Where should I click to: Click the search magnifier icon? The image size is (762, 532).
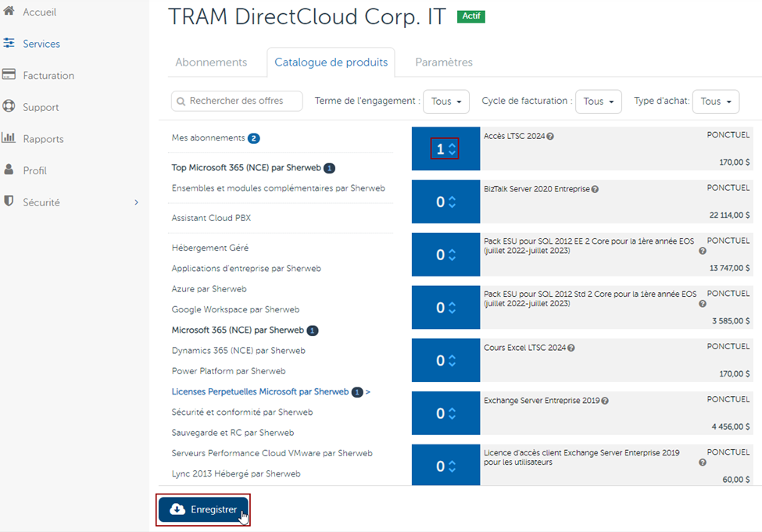pos(181,102)
